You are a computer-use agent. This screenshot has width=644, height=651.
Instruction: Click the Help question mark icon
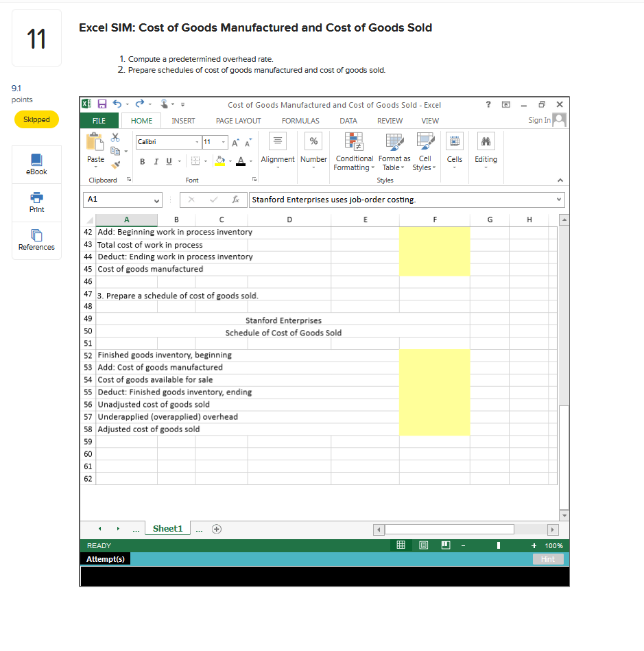point(488,104)
